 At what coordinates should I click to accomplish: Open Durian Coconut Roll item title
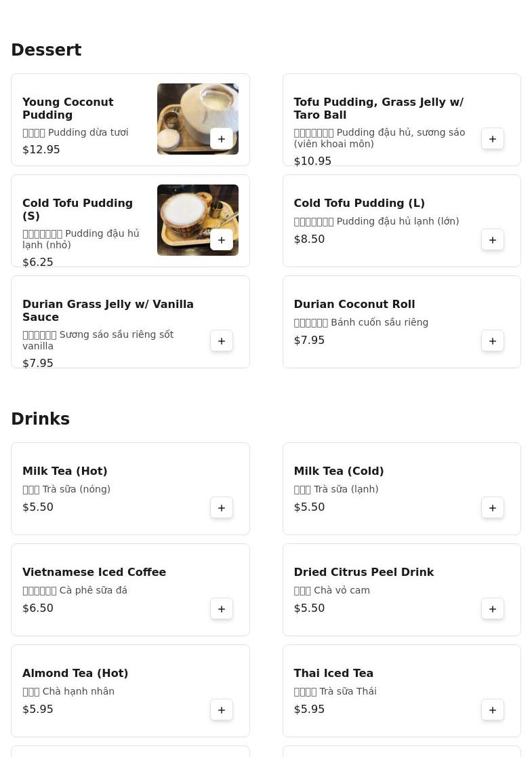pyautogui.click(x=354, y=304)
